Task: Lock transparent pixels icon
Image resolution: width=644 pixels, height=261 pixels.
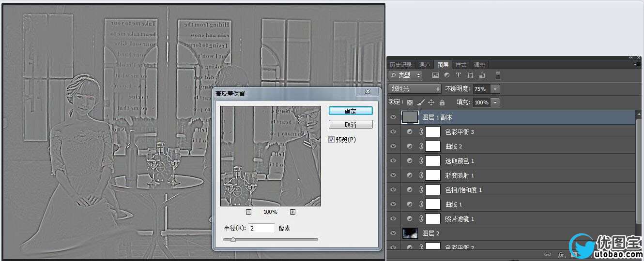Action: pyautogui.click(x=410, y=102)
